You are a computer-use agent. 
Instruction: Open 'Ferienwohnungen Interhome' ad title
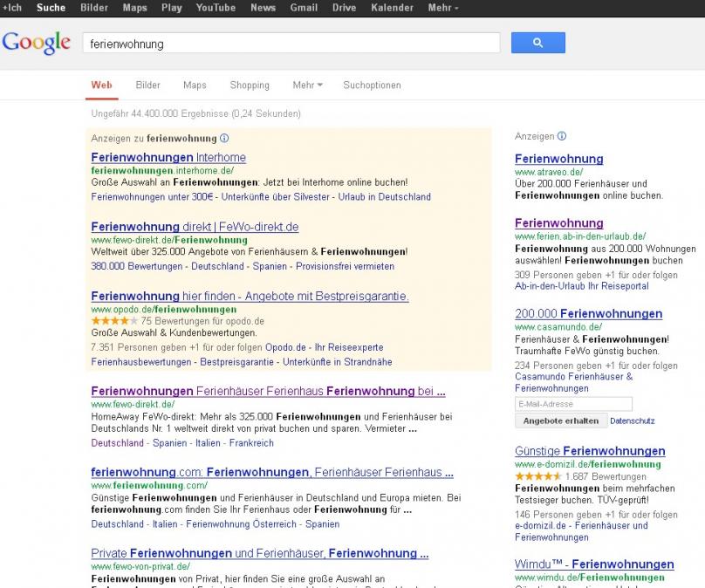[168, 157]
